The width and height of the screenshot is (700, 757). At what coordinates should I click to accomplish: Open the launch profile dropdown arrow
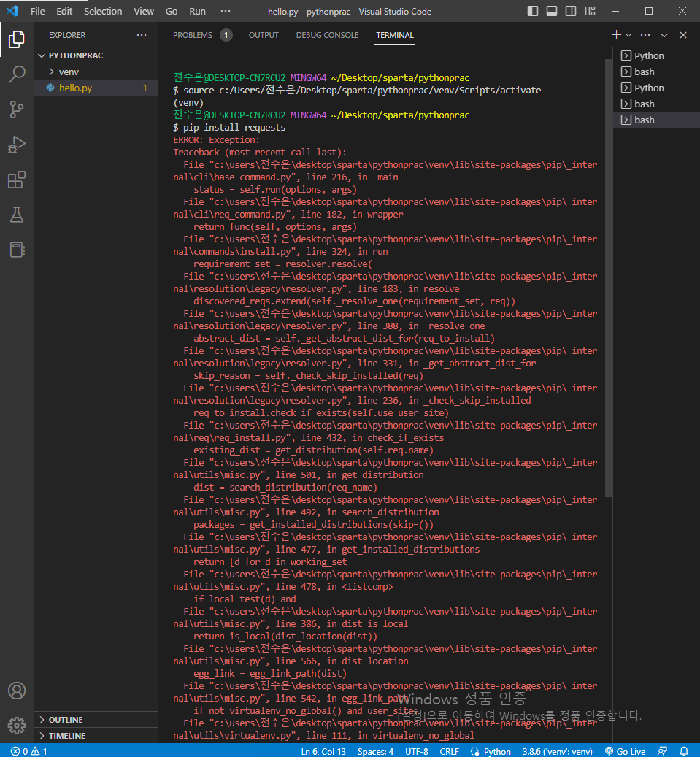click(x=628, y=35)
